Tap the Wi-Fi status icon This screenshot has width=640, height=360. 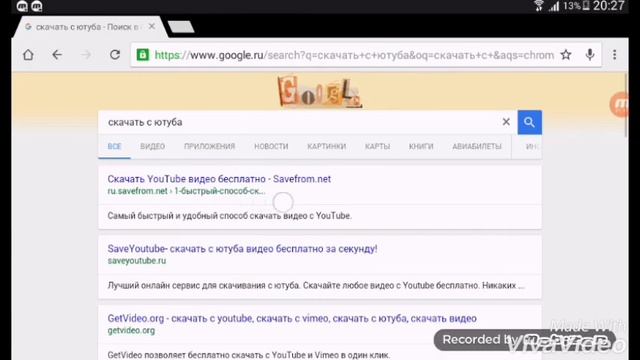[x=539, y=6]
